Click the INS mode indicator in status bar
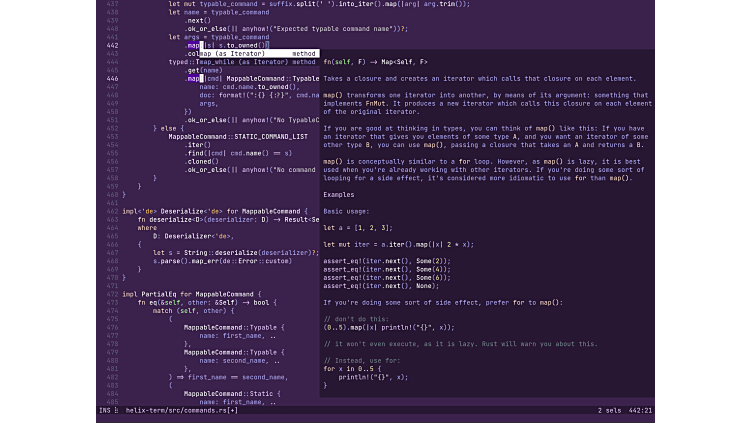Viewport: 752px width, 423px height. point(104,410)
